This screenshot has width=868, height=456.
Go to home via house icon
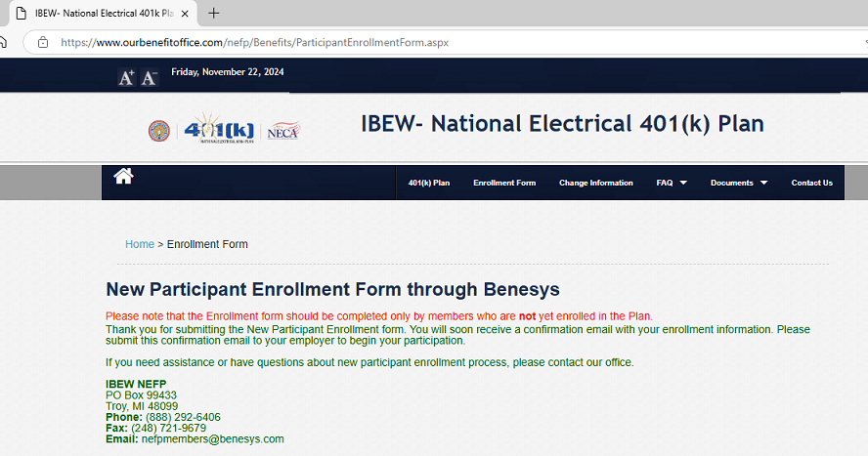tap(123, 177)
